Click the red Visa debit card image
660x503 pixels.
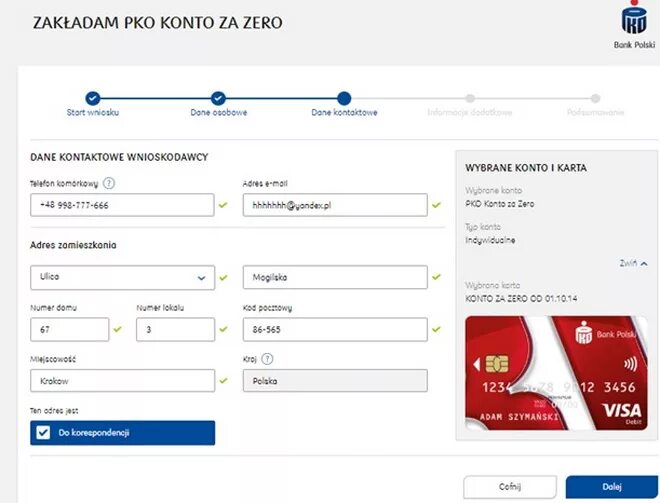tap(556, 373)
